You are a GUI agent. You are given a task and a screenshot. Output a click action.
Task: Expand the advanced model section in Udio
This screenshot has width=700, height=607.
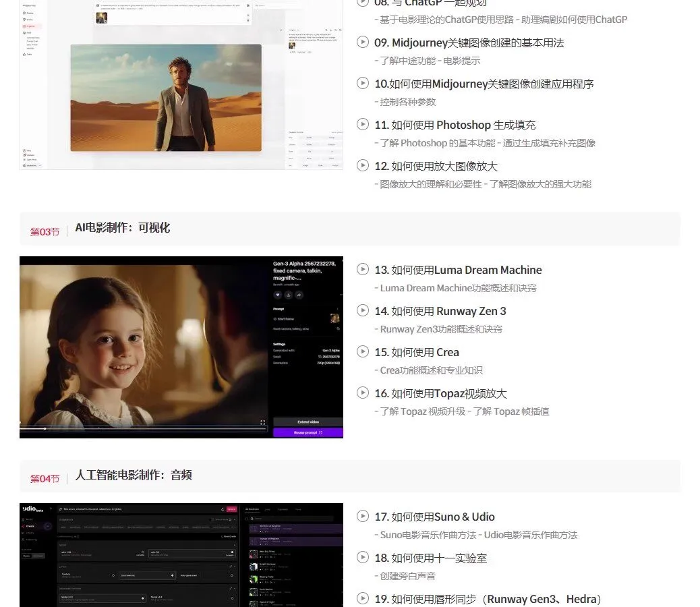tap(231, 588)
